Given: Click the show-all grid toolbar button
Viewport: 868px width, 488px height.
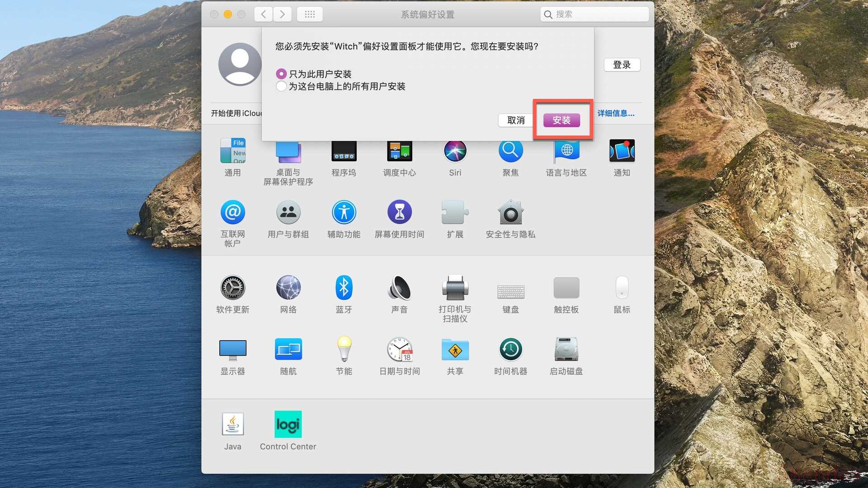Looking at the screenshot, I should click(310, 14).
